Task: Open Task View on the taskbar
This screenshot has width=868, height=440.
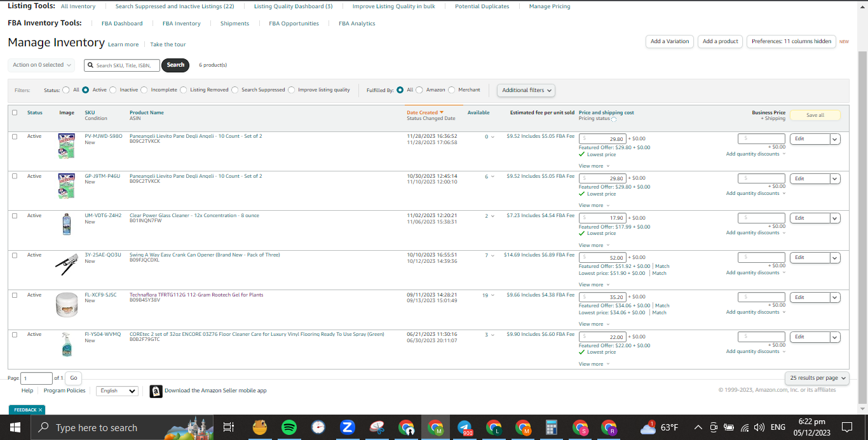Action: (x=229, y=427)
